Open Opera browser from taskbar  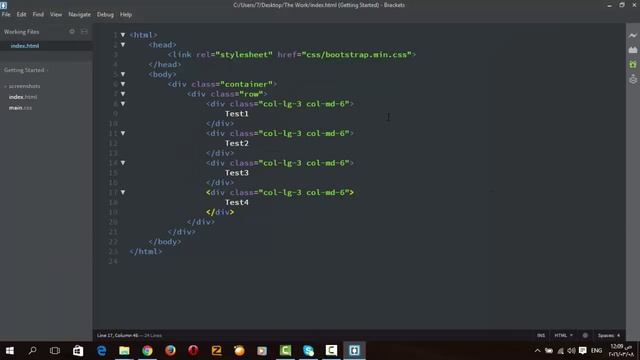(x=193, y=351)
